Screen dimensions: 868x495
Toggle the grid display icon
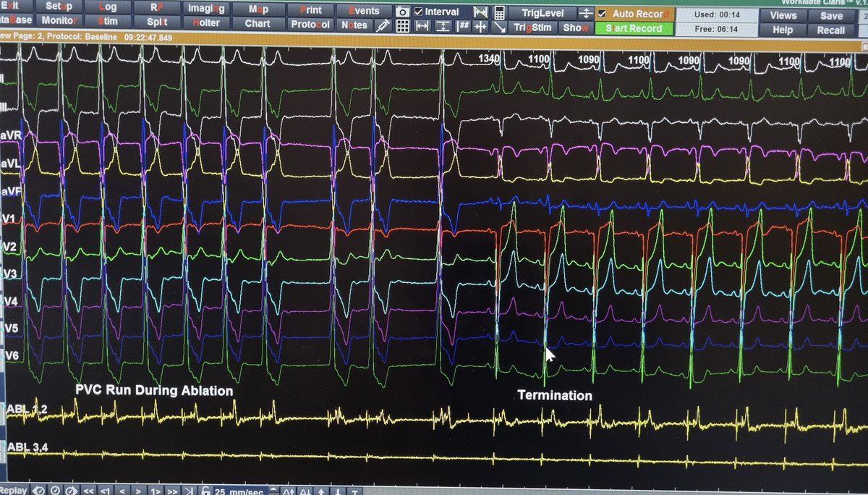point(403,27)
